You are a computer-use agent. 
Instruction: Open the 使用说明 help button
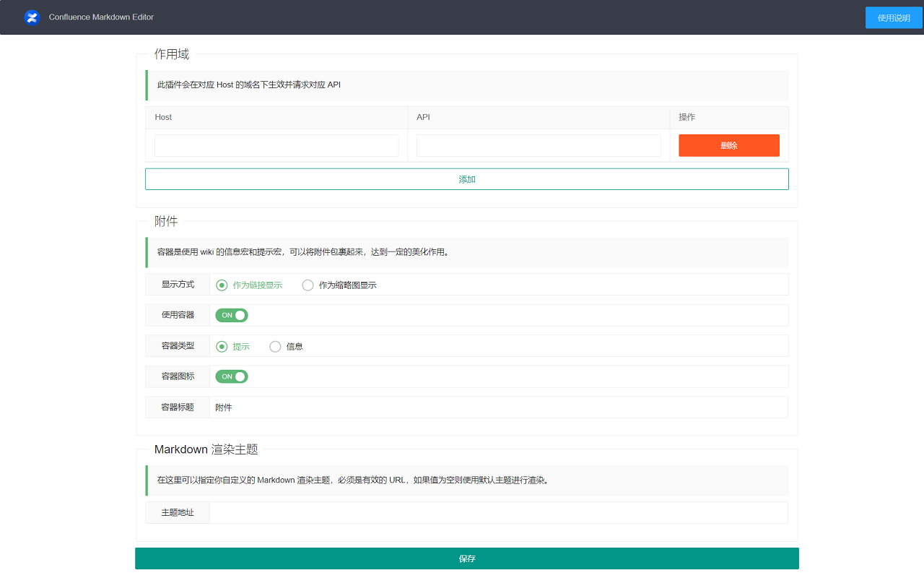[894, 17]
